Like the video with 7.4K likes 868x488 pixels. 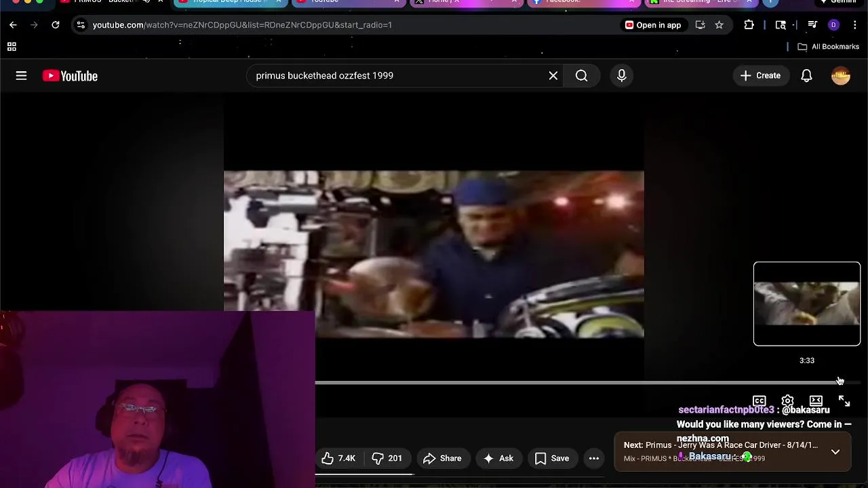click(339, 459)
